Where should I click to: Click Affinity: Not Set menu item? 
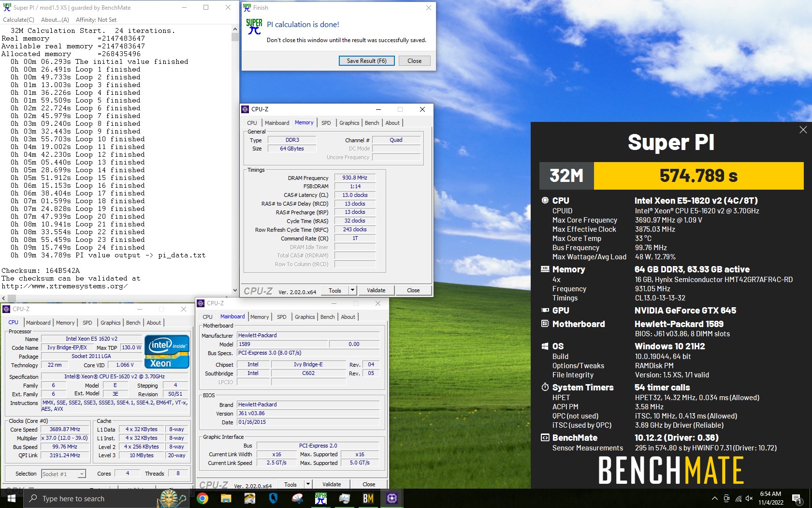pos(96,20)
